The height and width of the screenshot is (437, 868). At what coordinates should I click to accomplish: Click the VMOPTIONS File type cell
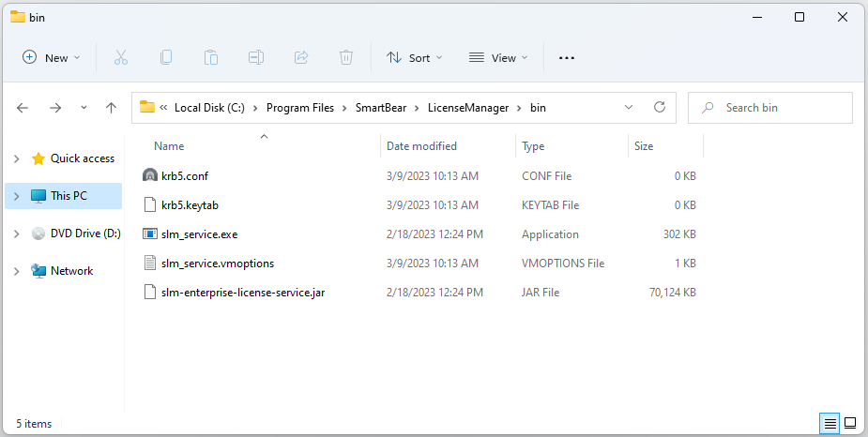tap(563, 264)
